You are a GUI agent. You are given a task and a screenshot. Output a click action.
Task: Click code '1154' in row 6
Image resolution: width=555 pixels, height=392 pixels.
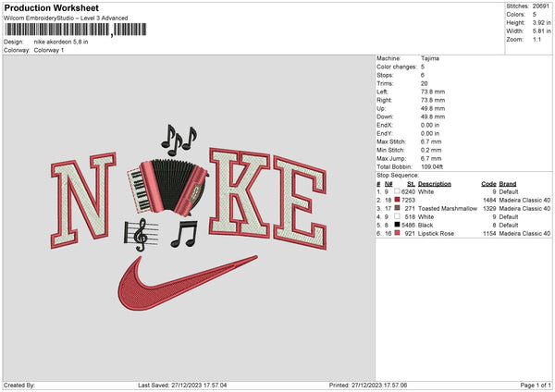[489, 234]
